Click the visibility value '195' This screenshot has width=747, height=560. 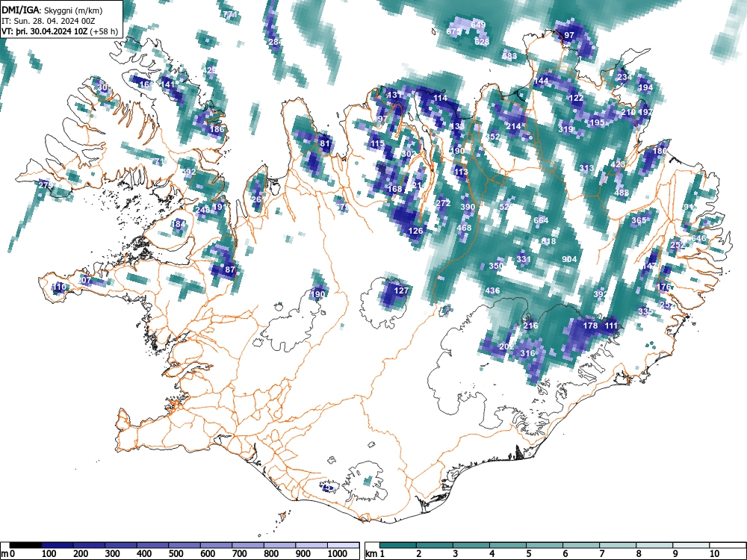click(597, 122)
